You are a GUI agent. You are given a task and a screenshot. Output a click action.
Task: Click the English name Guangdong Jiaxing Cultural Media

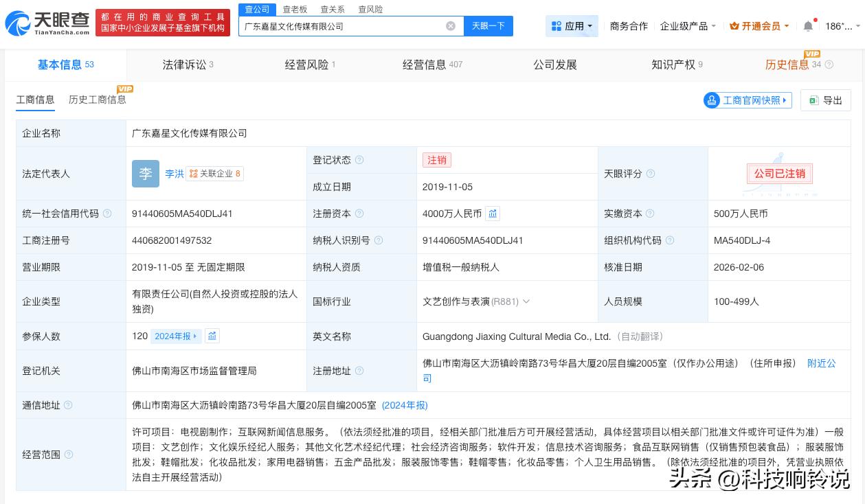click(517, 336)
